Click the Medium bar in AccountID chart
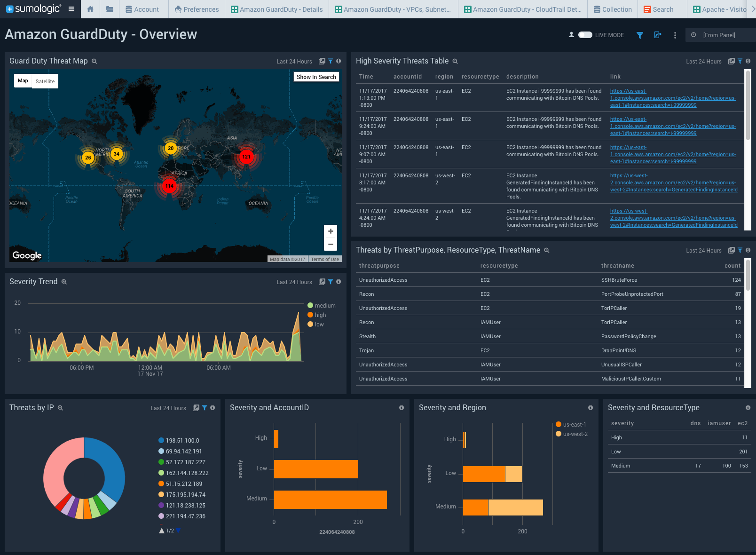The image size is (756, 555). pos(330,499)
